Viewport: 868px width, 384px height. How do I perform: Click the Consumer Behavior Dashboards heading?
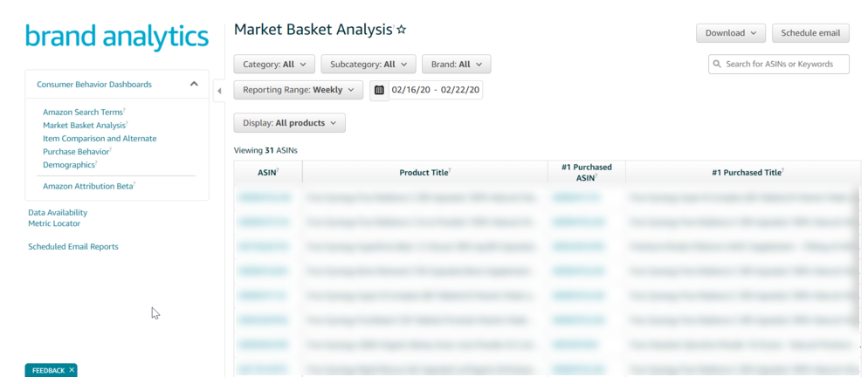point(94,85)
